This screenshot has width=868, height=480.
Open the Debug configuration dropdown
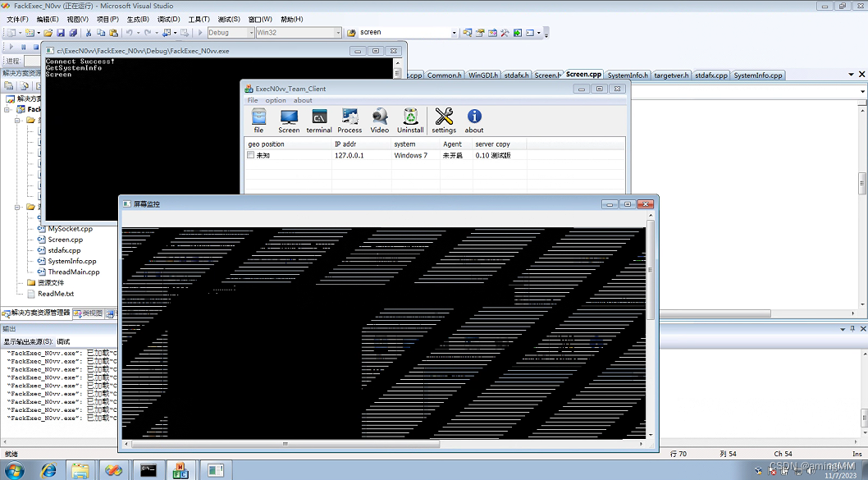[x=251, y=33]
